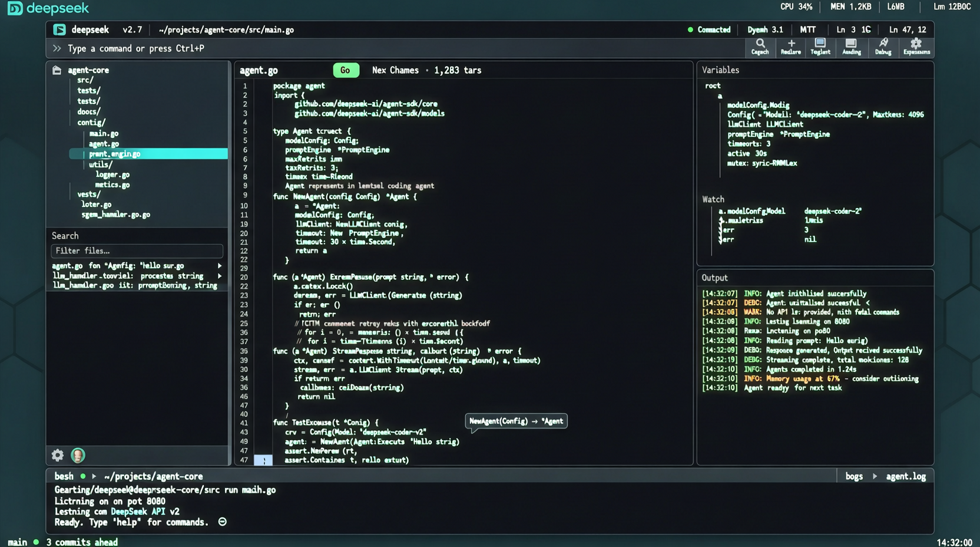
Task: Click the green dot next to besh
Action: [x=82, y=476]
